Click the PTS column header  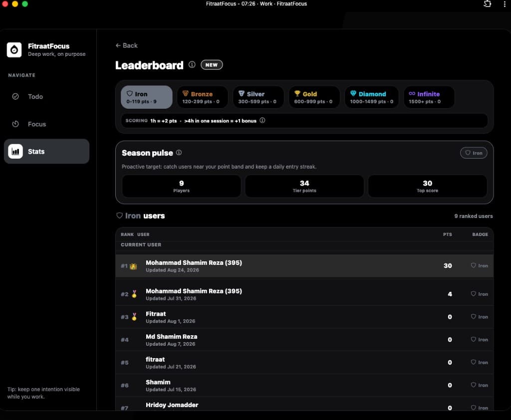coord(448,234)
